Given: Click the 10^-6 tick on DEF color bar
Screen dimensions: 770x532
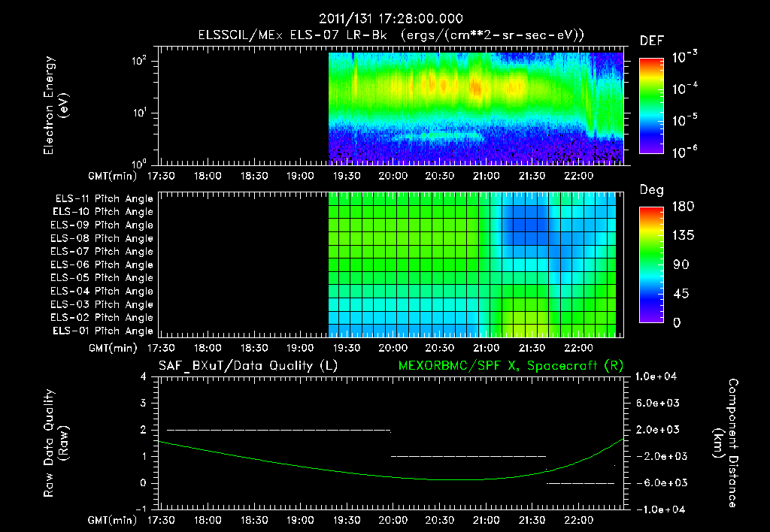Looking at the screenshot, I should [x=684, y=152].
